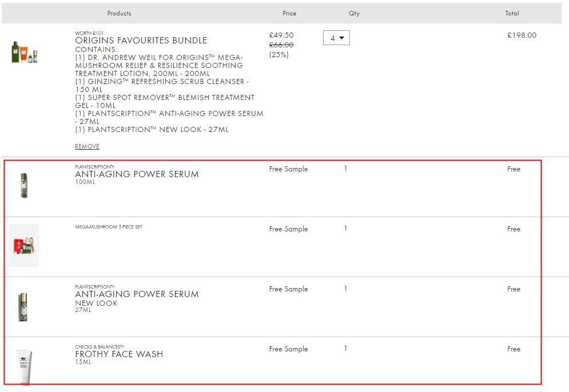Open the 27ML Anti-Aging Power Serum thumbnail
569x392 pixels.
tap(23, 307)
